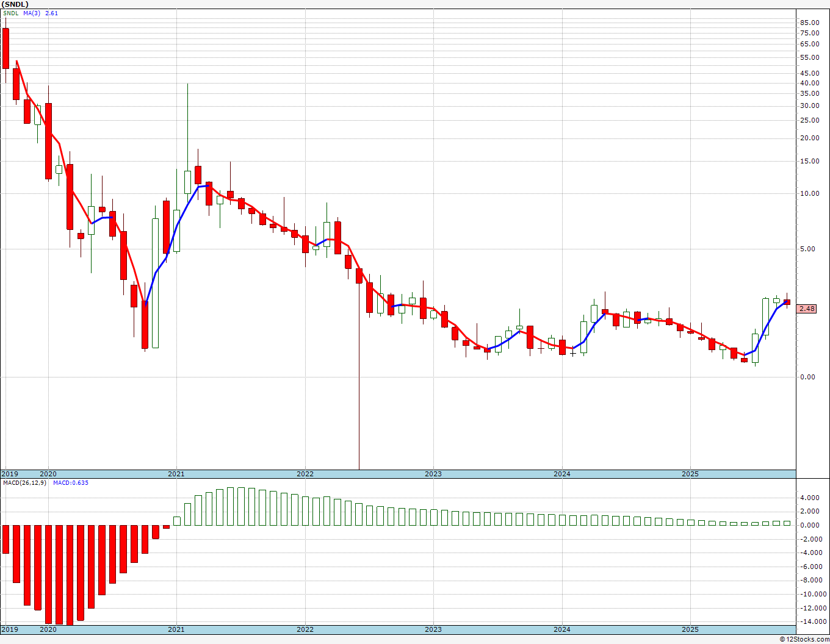The width and height of the screenshot is (830, 644).
Task: Select 2025 on the price chart time axis
Action: coord(690,474)
